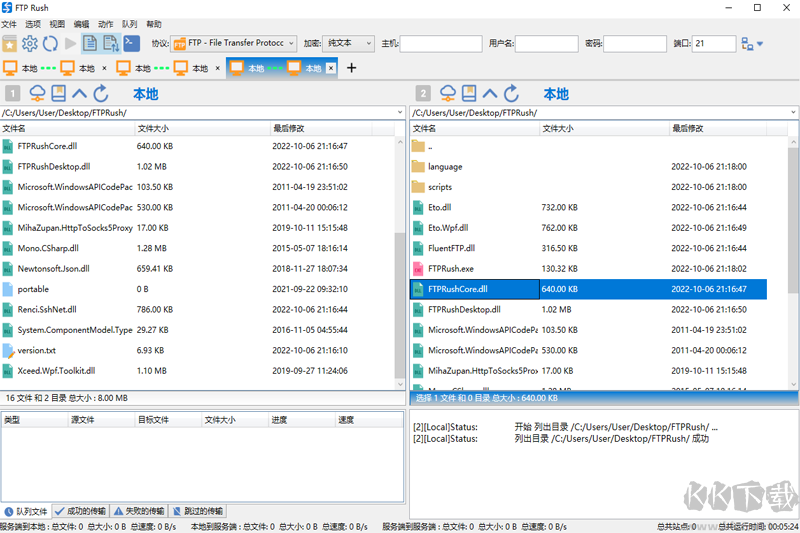This screenshot has width=800, height=533.
Task: Expand the pane 1 path dropdown
Action: [x=399, y=112]
